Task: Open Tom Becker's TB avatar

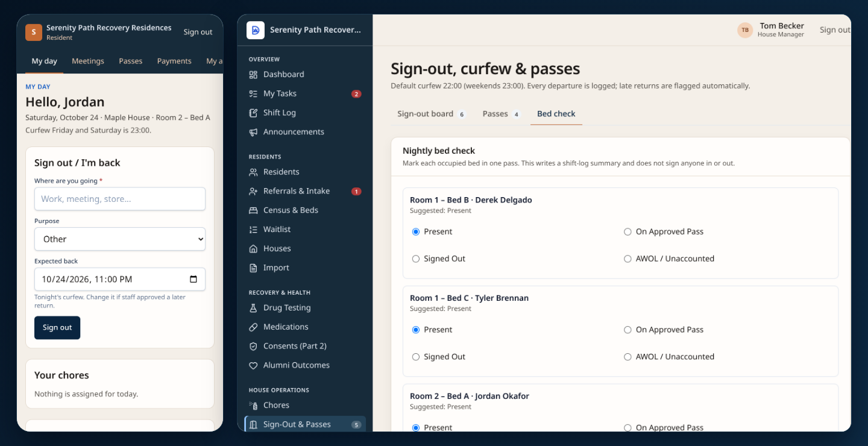Action: (746, 30)
